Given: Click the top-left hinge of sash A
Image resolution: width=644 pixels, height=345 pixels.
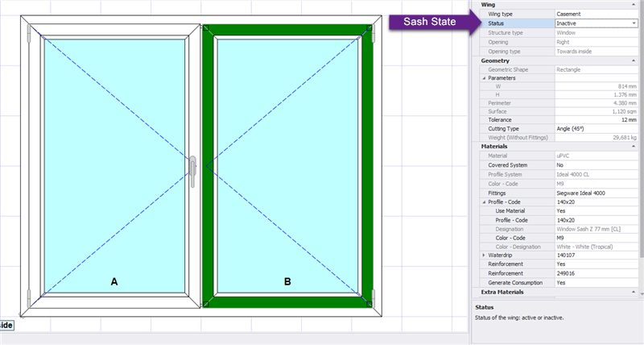Looking at the screenshot, I should [31, 34].
